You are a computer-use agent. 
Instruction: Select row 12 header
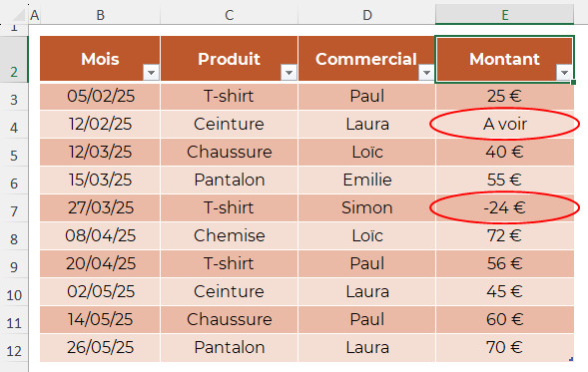coord(14,351)
